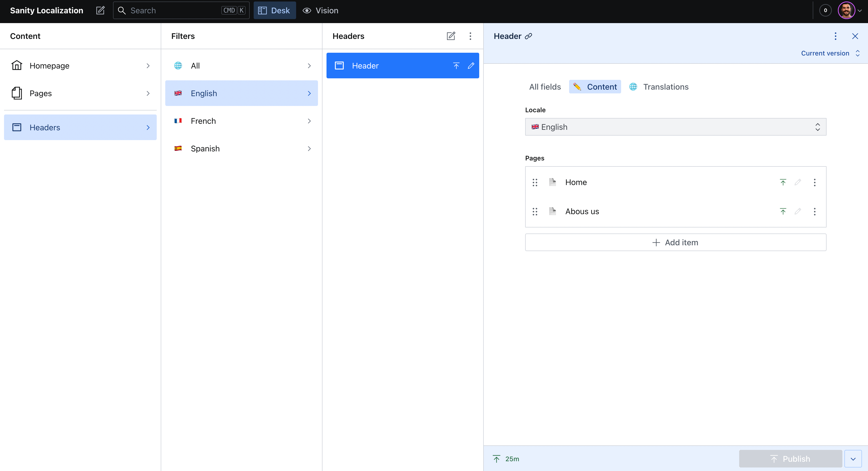
Task: Open the Abous us item options menu
Action: point(815,212)
